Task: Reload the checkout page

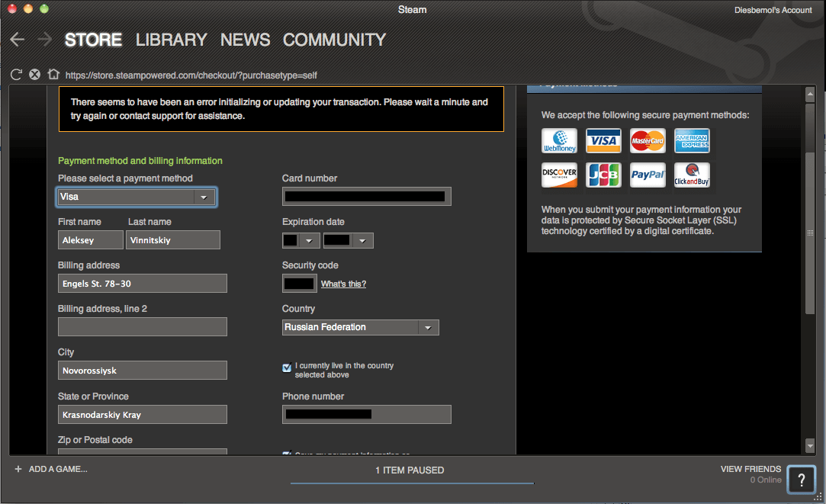Action: coord(16,75)
